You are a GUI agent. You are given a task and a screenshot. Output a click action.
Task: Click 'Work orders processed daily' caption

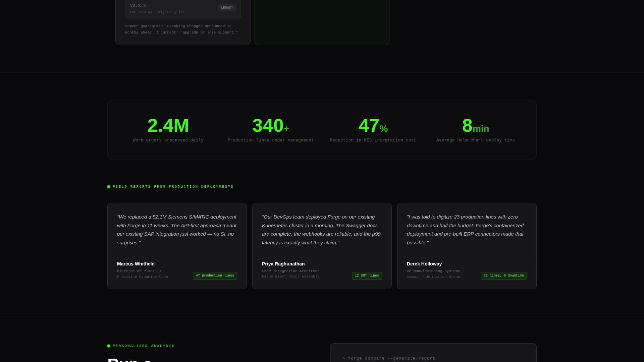(168, 140)
